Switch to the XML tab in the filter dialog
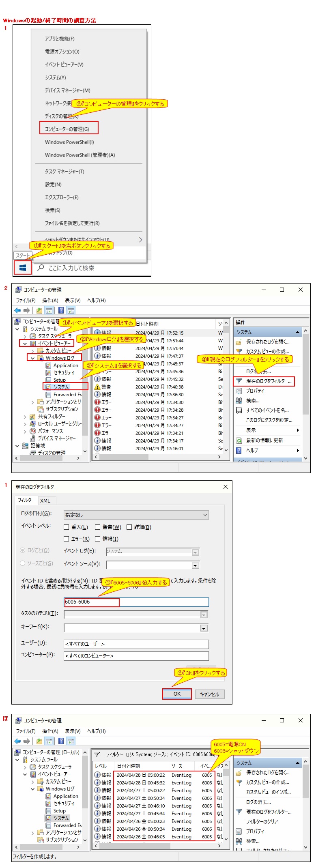 [45, 501]
